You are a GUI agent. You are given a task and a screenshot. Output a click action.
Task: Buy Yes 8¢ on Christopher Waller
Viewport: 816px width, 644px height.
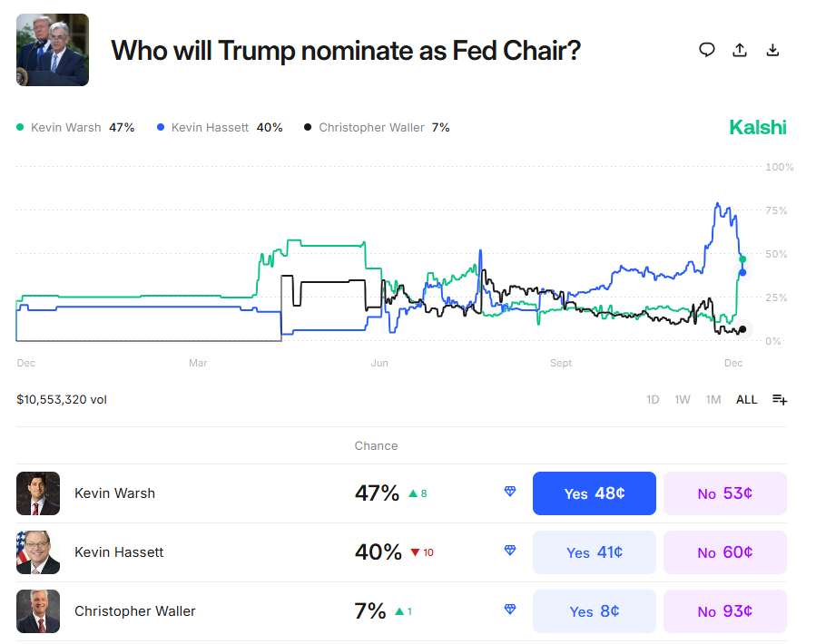coord(594,611)
